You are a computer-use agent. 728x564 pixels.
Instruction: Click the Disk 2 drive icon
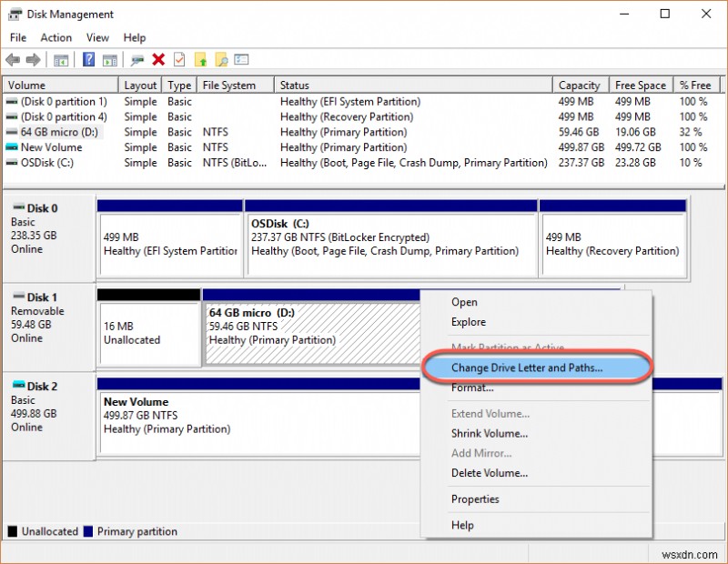[x=18, y=385]
